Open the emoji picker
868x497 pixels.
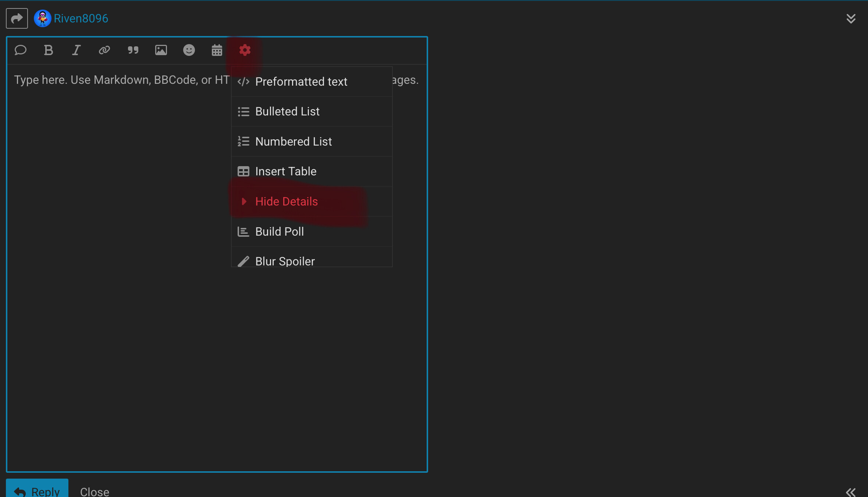click(x=189, y=50)
